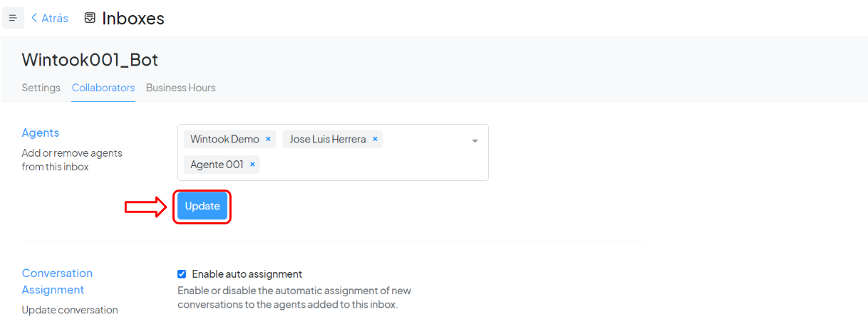Viewport: 868px width, 322px height.
Task: Remove Agente 001 from agents
Action: pos(252,165)
